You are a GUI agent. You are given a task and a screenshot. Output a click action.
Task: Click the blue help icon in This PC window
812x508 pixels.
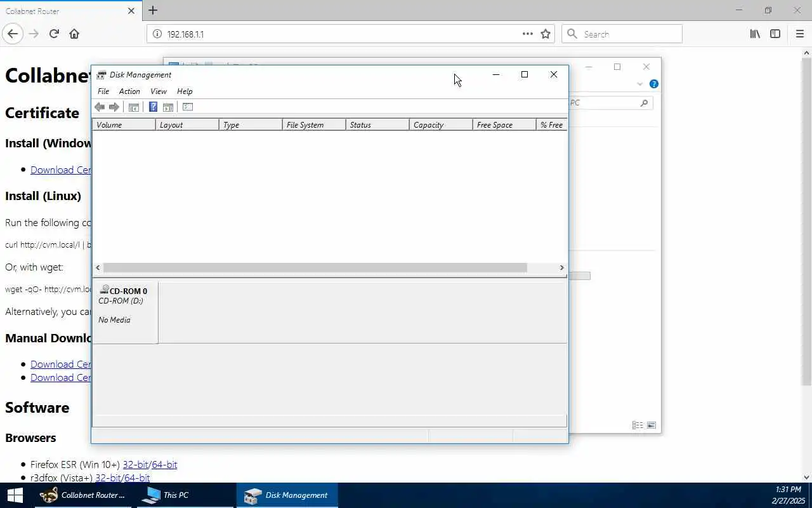(x=654, y=84)
